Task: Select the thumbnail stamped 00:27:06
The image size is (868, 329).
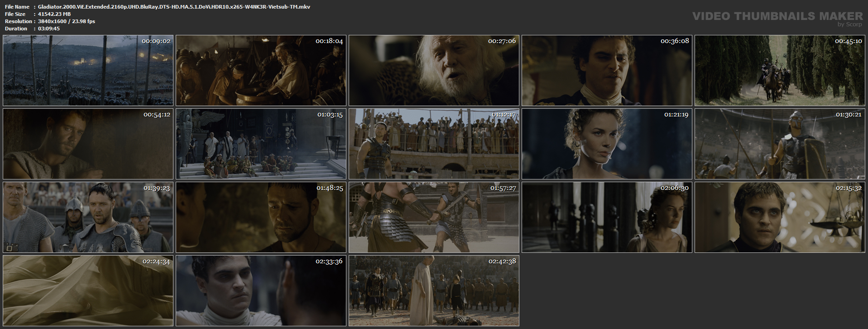Action: coord(434,70)
